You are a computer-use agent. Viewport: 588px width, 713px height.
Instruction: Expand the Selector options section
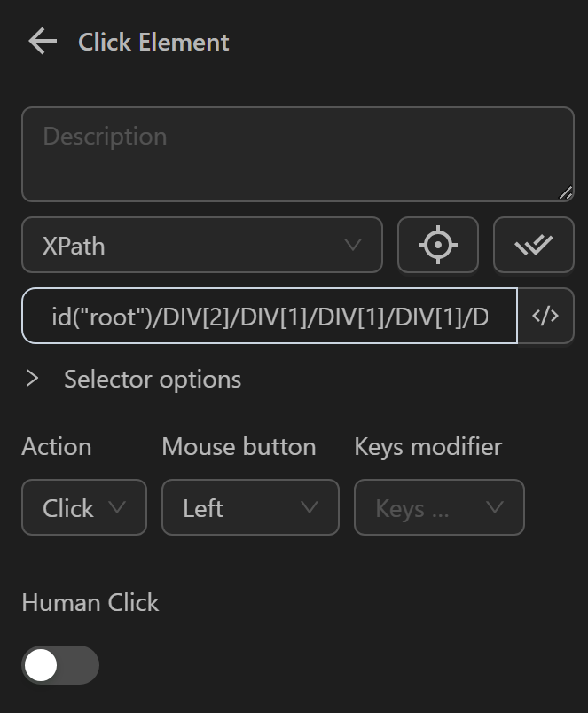[x=151, y=379]
